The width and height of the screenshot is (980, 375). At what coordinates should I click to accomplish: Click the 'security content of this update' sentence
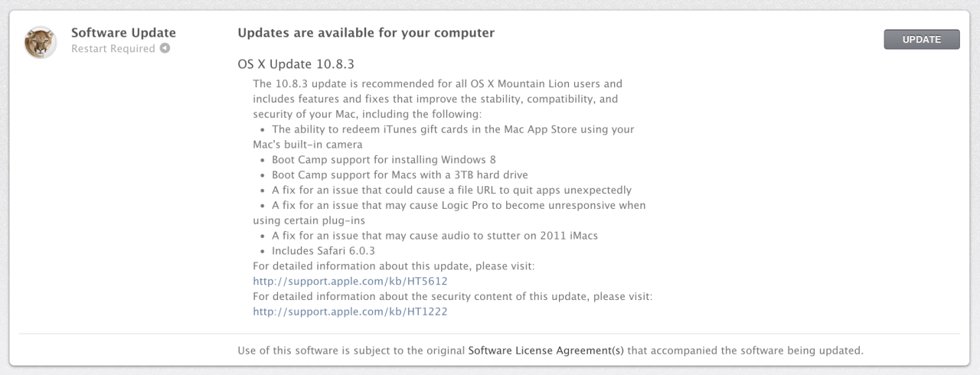pyautogui.click(x=452, y=296)
